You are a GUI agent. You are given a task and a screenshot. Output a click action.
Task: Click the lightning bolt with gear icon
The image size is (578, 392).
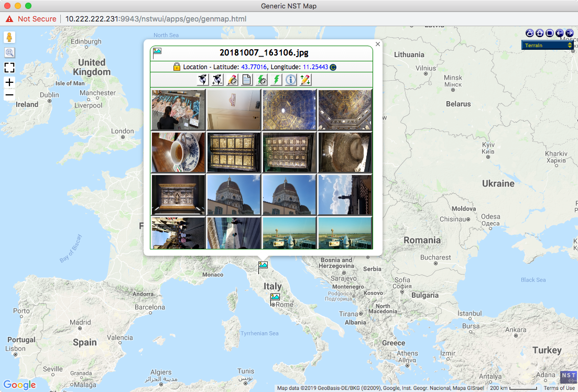261,79
